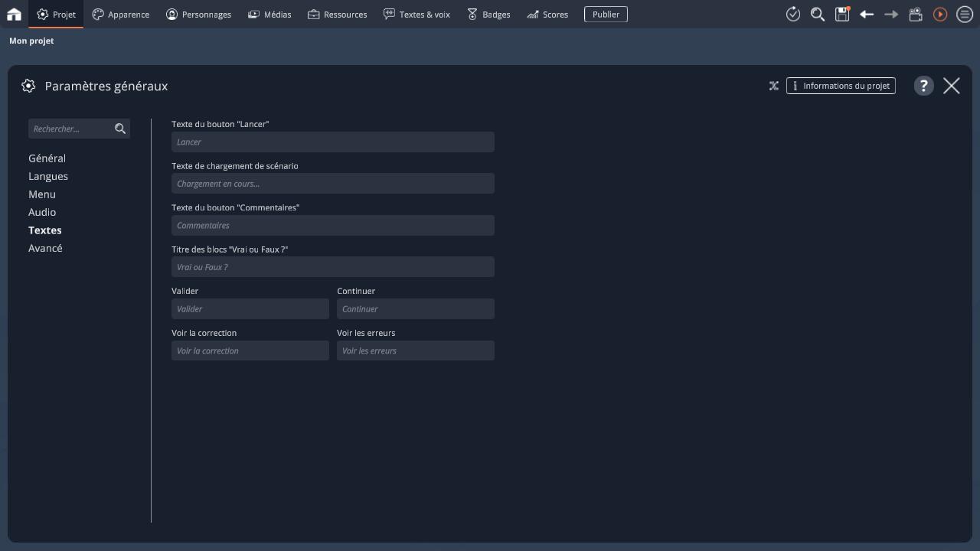Click the crossed-arrows icon beside Informations du projet
980x551 pixels.
774,86
